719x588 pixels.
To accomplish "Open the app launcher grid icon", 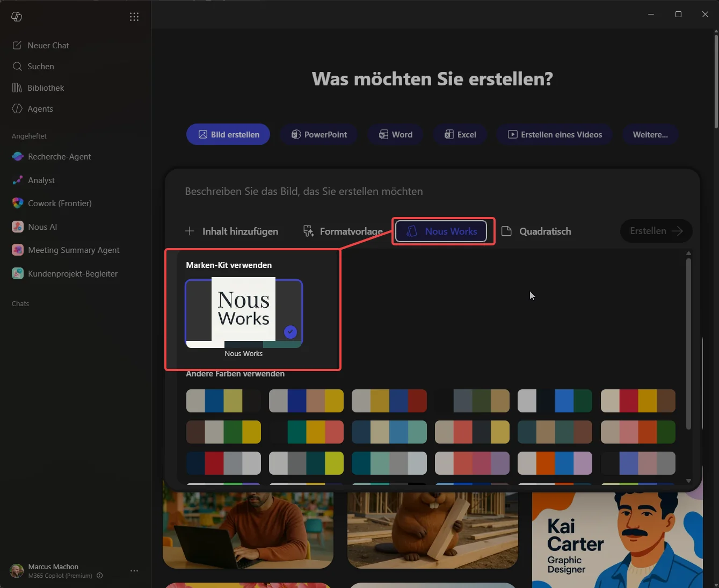I will (134, 17).
